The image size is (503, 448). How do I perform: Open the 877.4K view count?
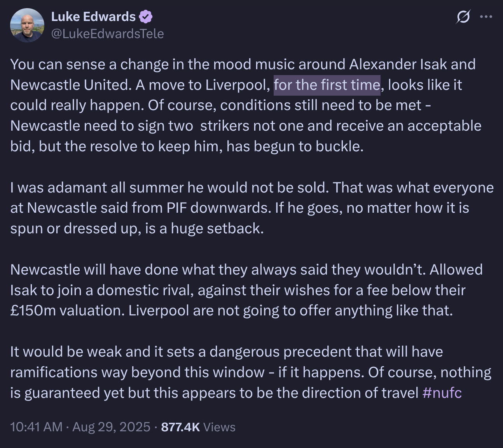click(x=180, y=427)
